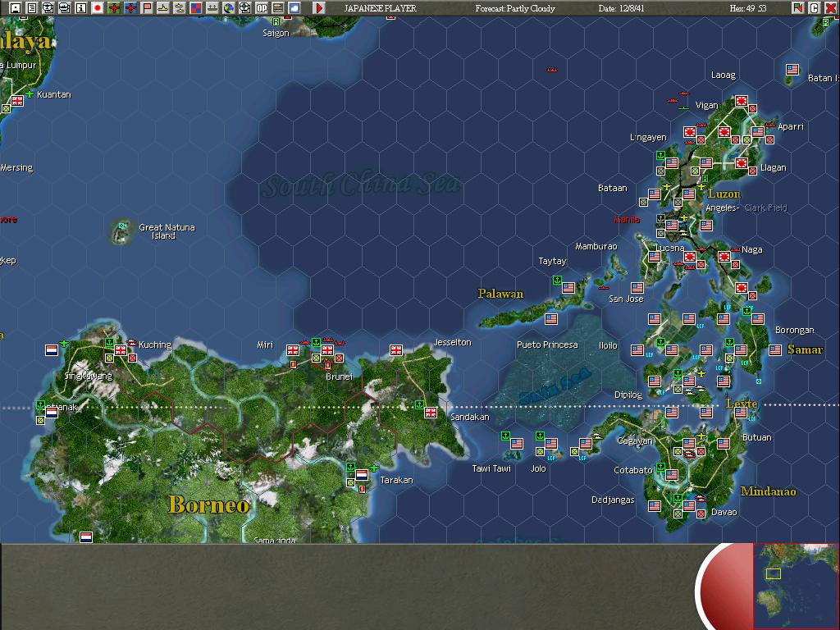Image resolution: width=840 pixels, height=630 pixels.
Task: Click the 'Davao' base label
Action: (x=724, y=512)
